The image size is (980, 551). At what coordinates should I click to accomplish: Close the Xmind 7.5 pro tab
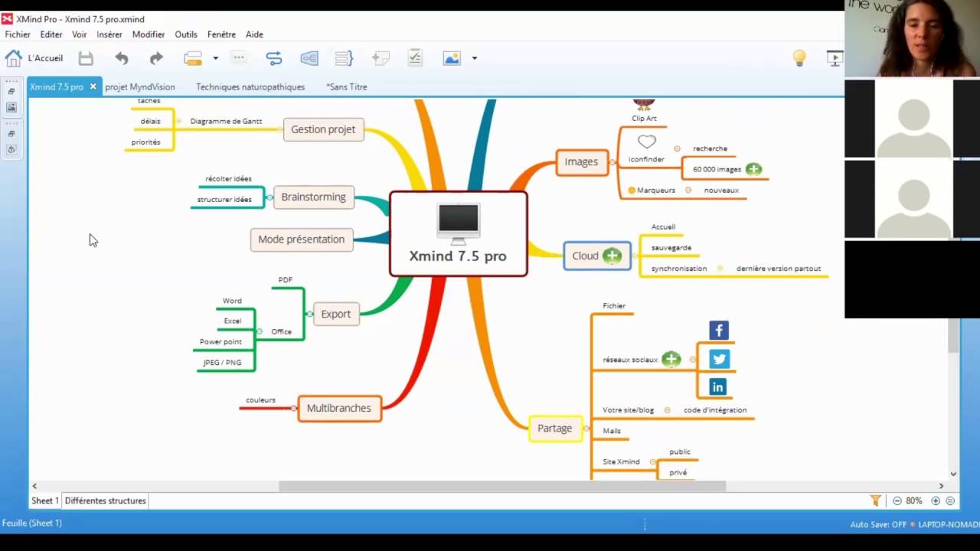point(93,86)
